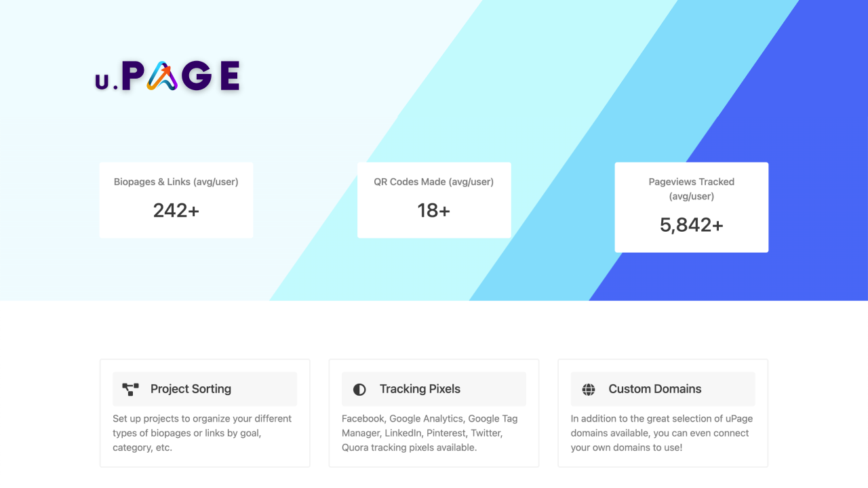Click the globe symbol inside the third card
Viewport: 868px width, 488px height.
pyautogui.click(x=588, y=388)
